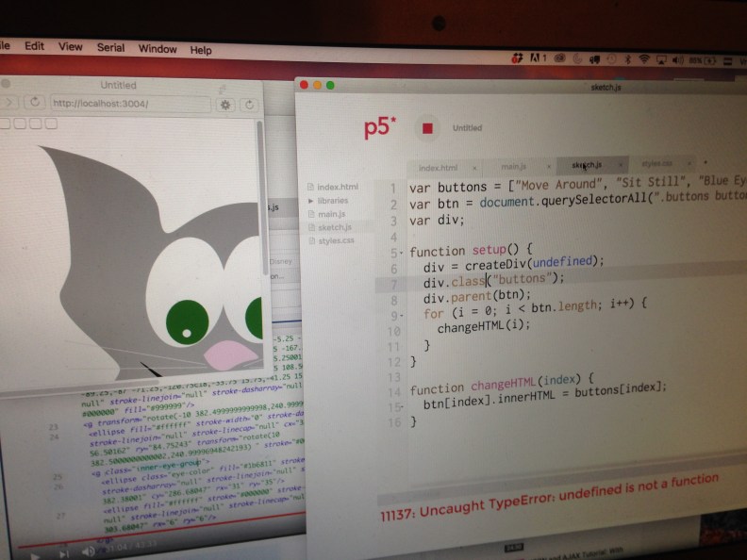The width and height of the screenshot is (747, 560).
Task: Open index.html in the file sidebar
Action: click(x=337, y=188)
